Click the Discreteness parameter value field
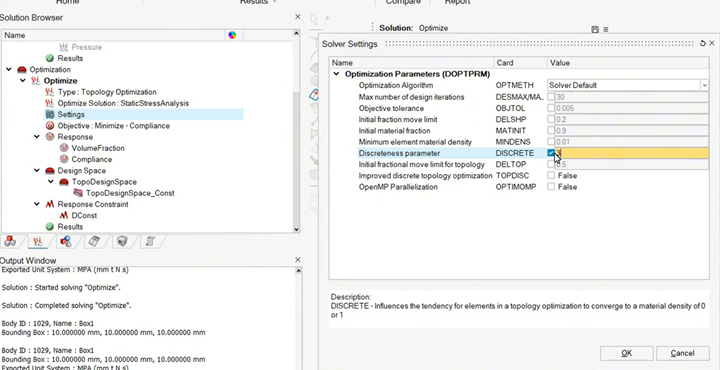 coord(632,153)
